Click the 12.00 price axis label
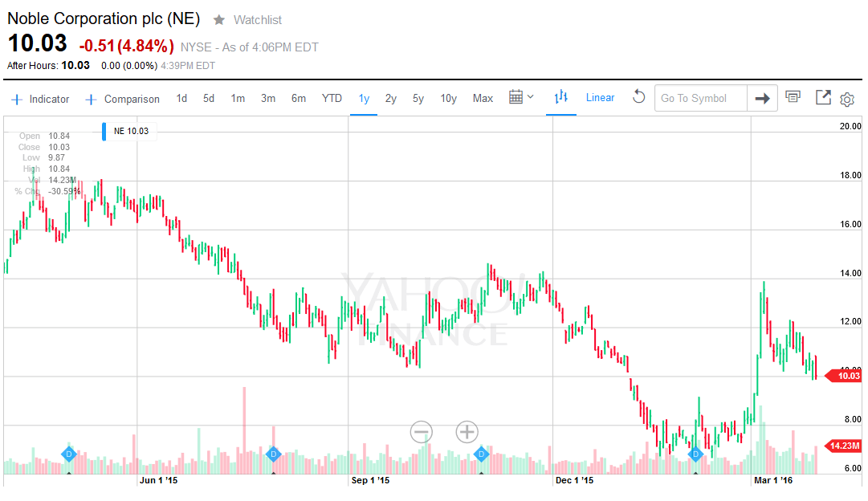 [x=850, y=322]
